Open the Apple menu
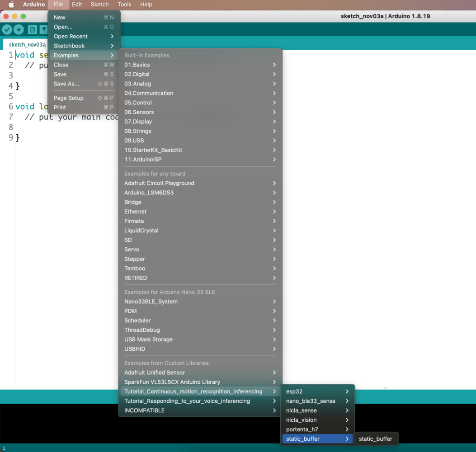This screenshot has width=476, height=452. click(11, 5)
